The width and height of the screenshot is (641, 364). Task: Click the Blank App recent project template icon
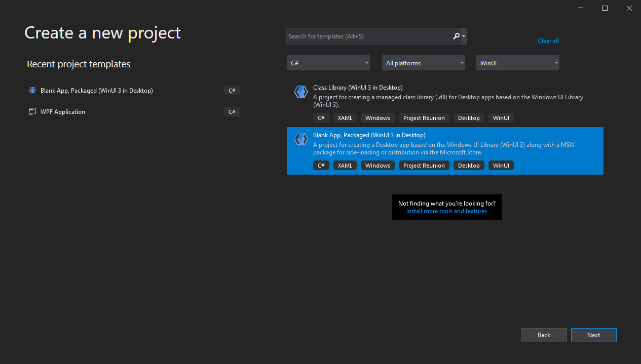pos(32,90)
